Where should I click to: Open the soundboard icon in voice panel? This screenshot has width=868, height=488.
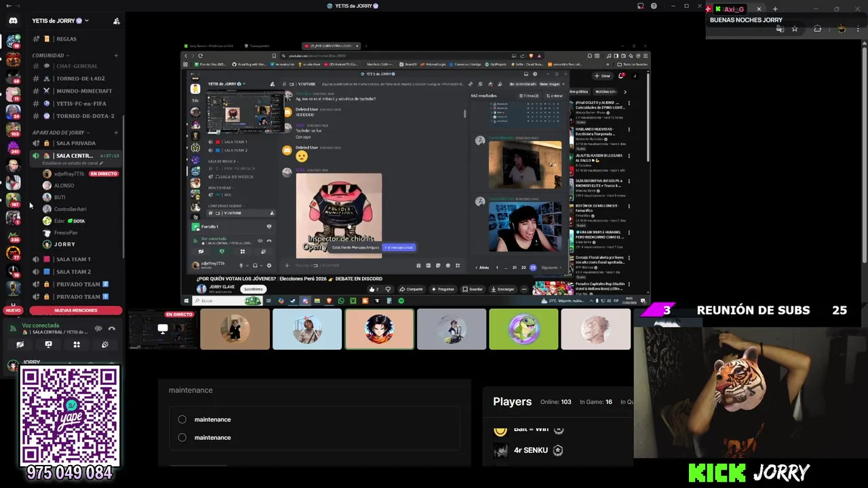tap(105, 344)
